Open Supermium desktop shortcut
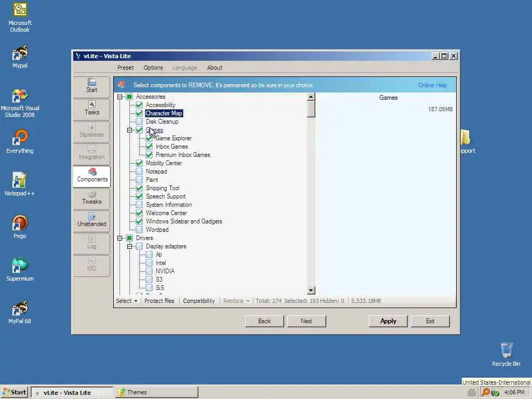 point(20,270)
